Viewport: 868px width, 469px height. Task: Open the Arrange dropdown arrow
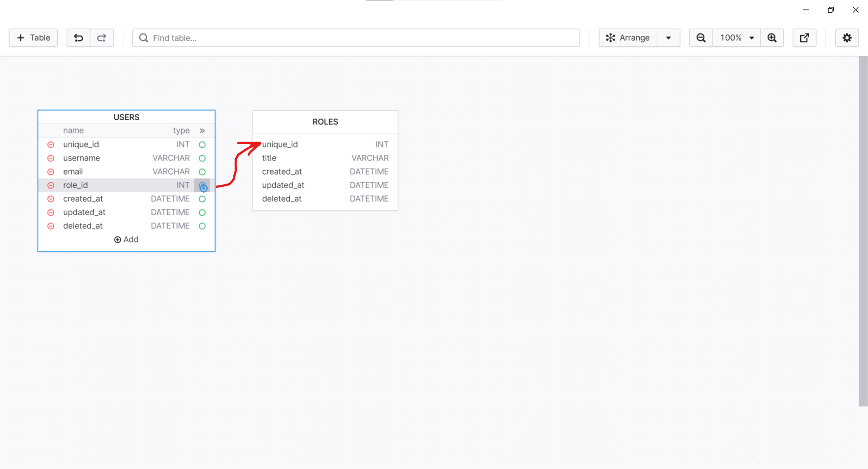(x=669, y=38)
